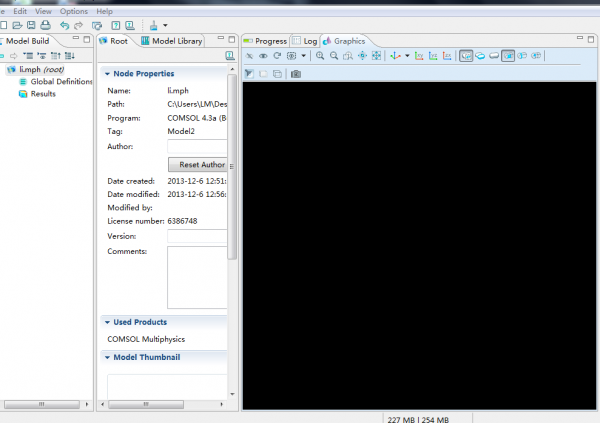Move node up in Model Builder toolbar
600x423 pixels.
pyautogui.click(x=56, y=56)
